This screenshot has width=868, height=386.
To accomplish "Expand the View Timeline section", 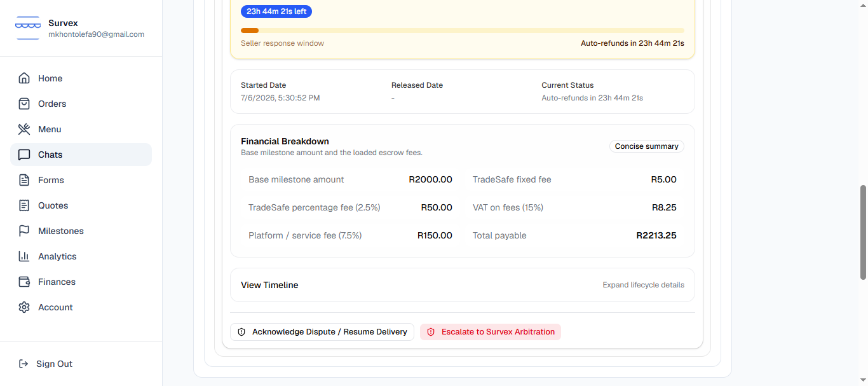I will click(463, 285).
